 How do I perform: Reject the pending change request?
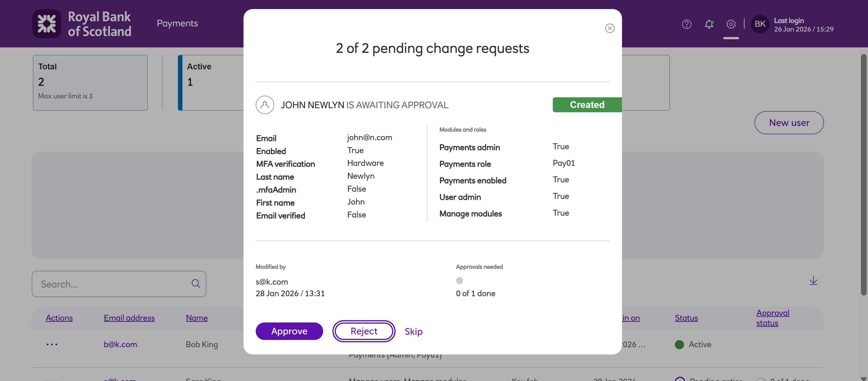coord(364,331)
